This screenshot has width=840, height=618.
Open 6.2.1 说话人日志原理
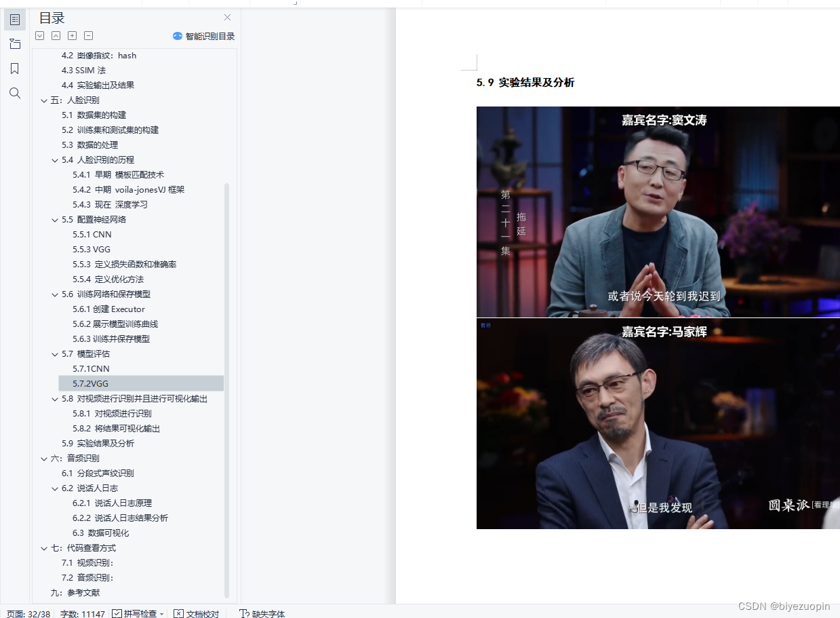click(x=112, y=503)
